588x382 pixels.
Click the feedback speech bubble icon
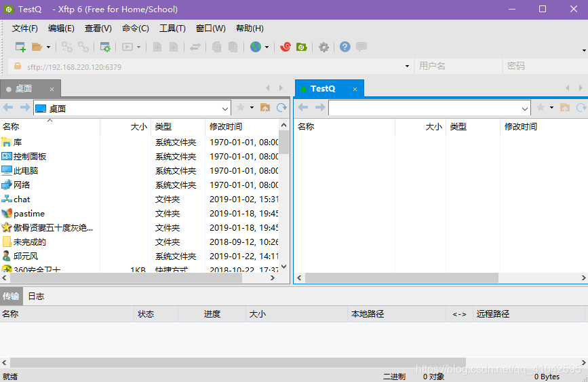click(361, 47)
